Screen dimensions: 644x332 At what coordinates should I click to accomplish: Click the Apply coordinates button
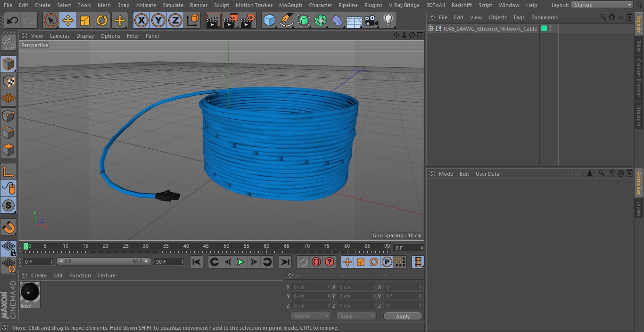(x=403, y=316)
